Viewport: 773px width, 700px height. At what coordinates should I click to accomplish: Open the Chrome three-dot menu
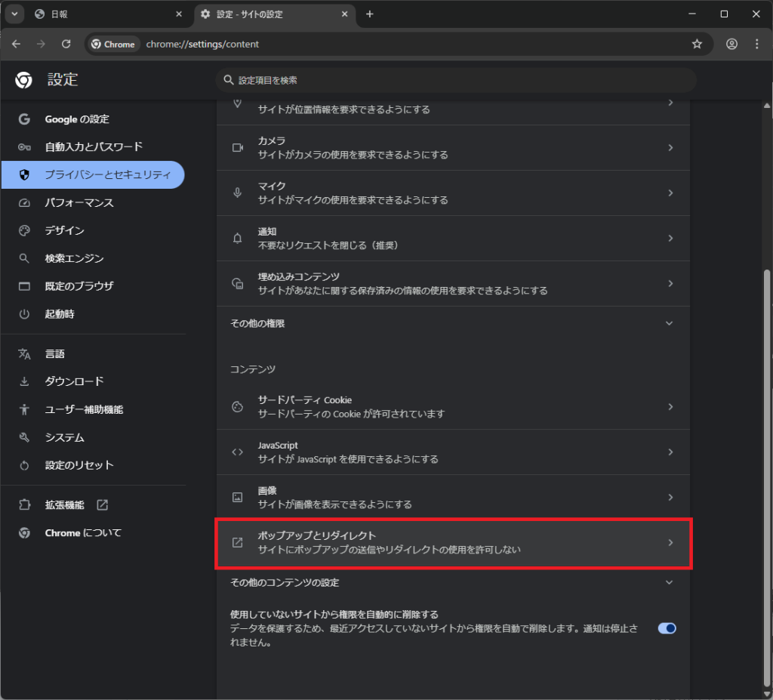(x=757, y=44)
